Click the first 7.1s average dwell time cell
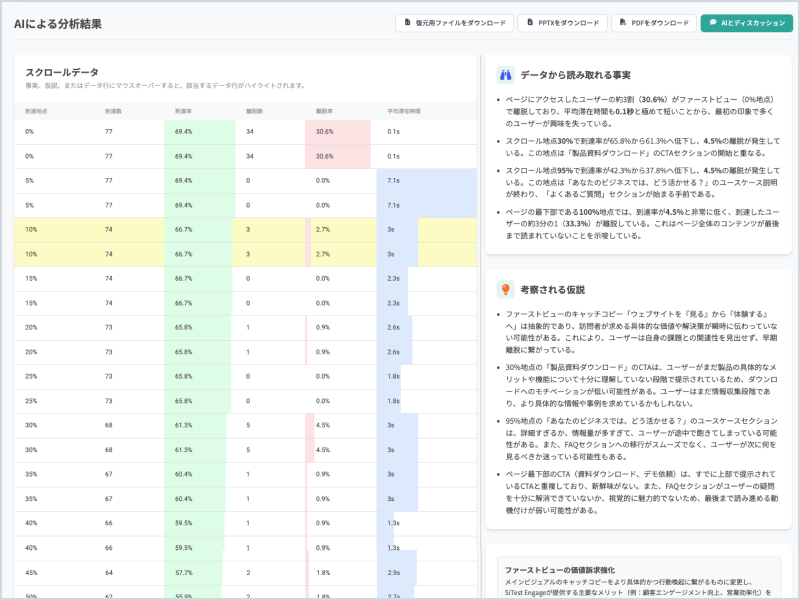 [x=393, y=181]
